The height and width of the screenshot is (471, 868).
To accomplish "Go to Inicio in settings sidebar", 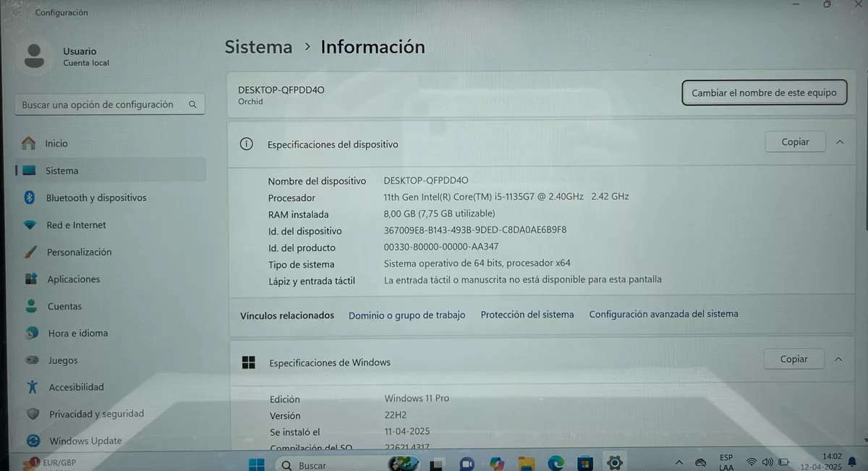I will tap(56, 143).
